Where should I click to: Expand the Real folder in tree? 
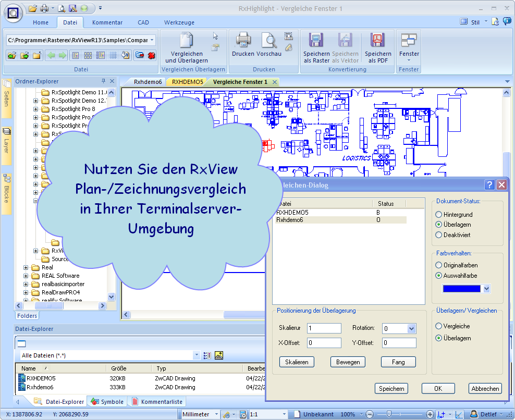point(26,267)
